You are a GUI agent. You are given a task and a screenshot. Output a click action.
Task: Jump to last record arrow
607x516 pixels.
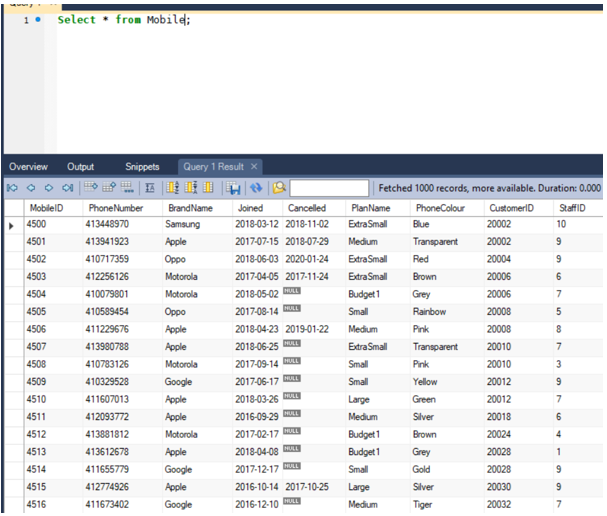68,188
